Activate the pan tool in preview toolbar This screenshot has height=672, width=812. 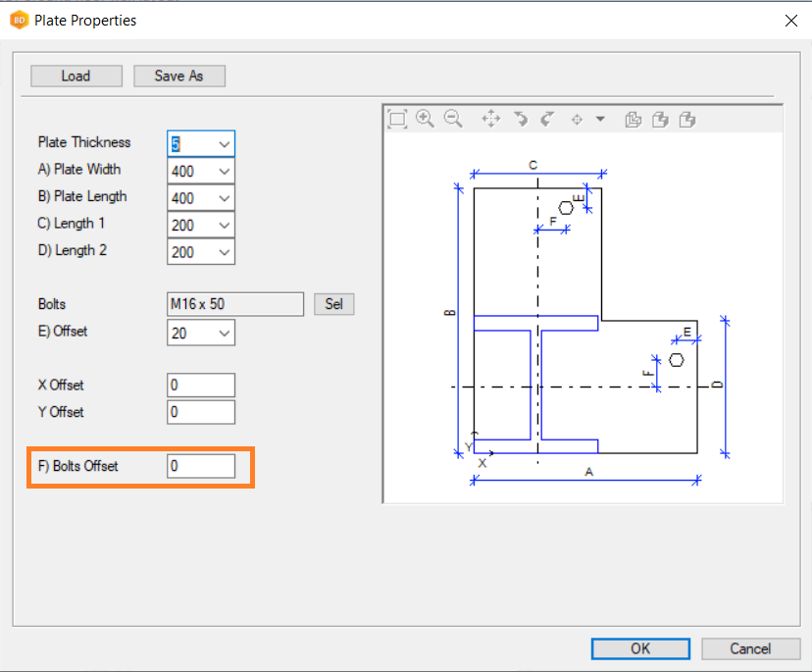pyautogui.click(x=491, y=119)
